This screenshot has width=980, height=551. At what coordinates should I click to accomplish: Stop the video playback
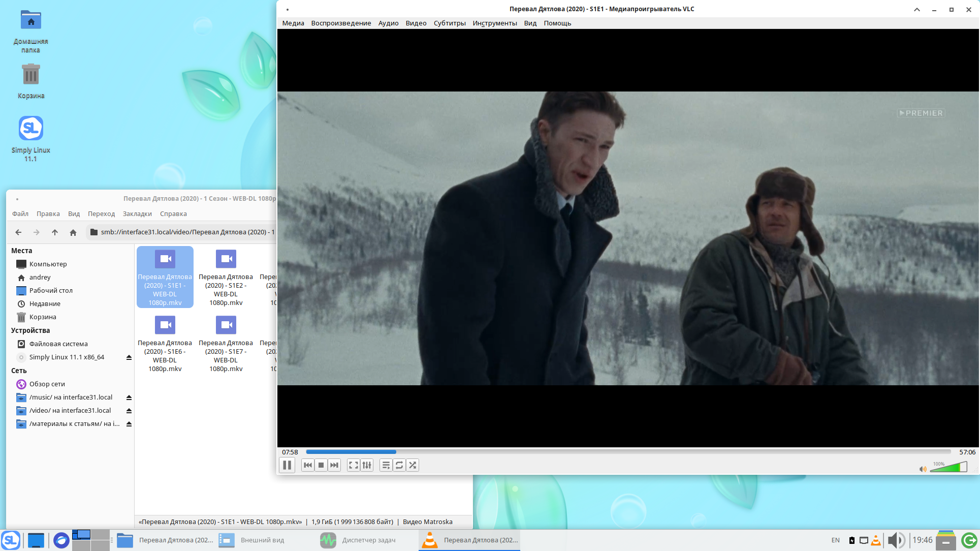pos(321,465)
